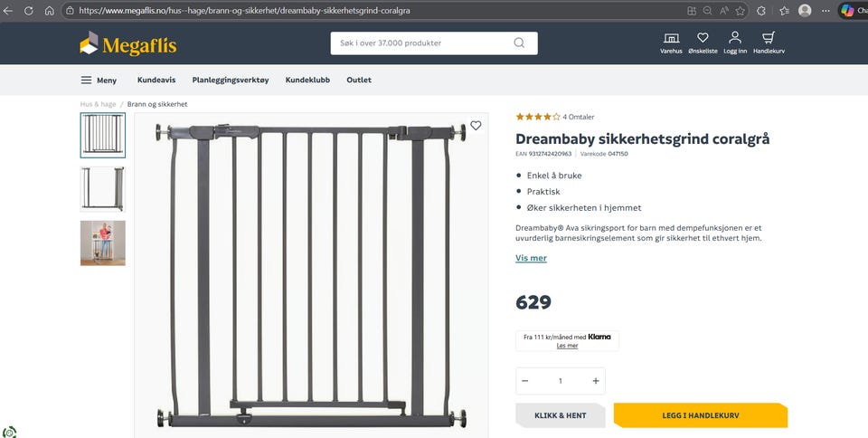Click the LEGG I HANDLEKURV button

[700, 415]
